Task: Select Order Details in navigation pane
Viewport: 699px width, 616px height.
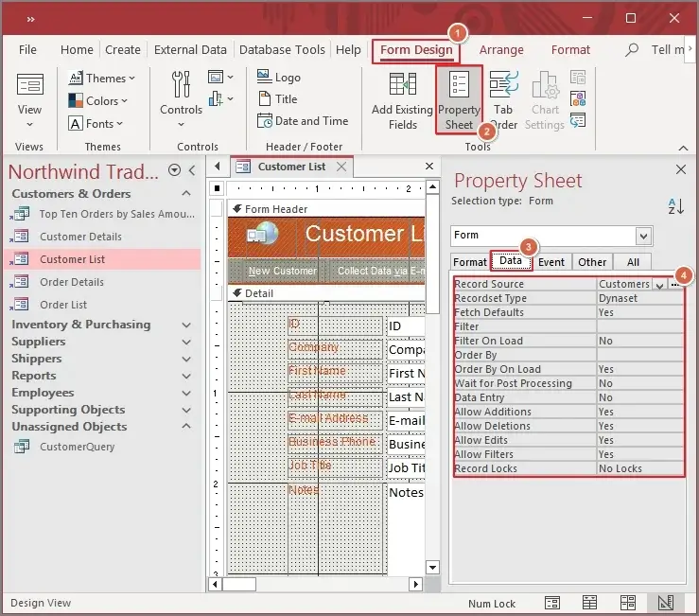Action: point(72,282)
